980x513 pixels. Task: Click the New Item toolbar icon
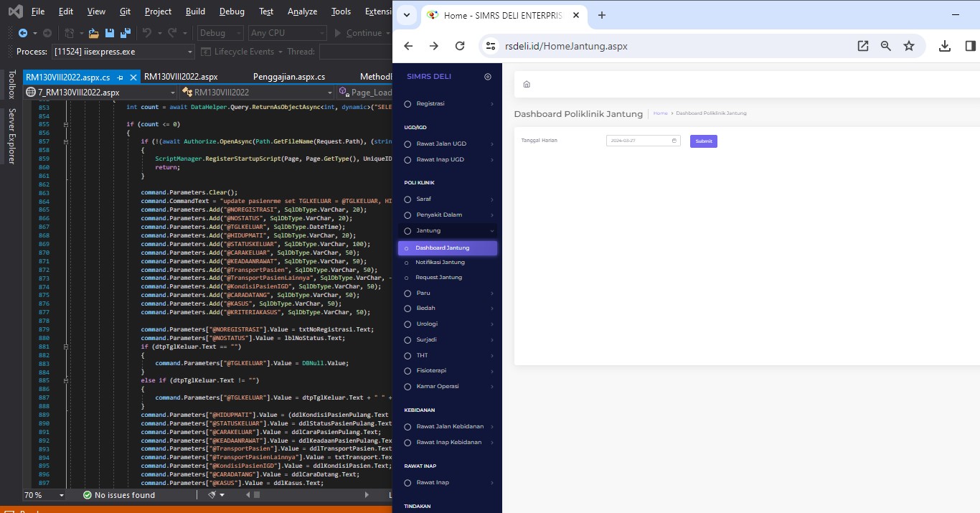(x=70, y=33)
